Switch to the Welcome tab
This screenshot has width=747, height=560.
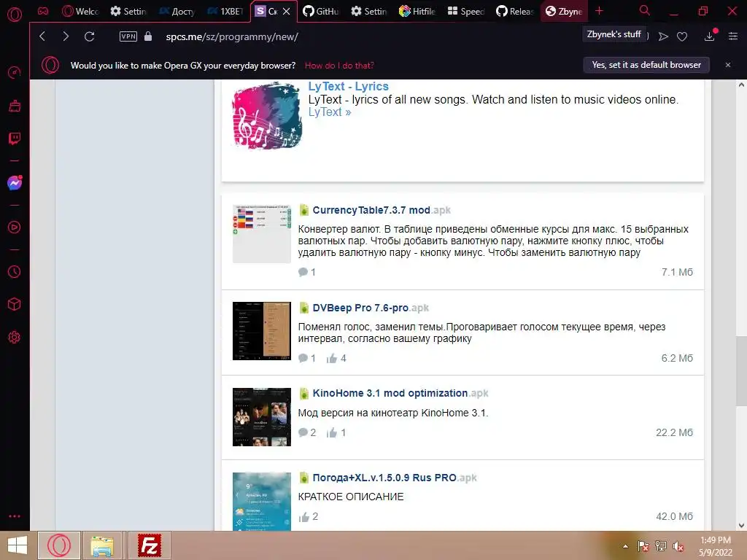pyautogui.click(x=81, y=11)
